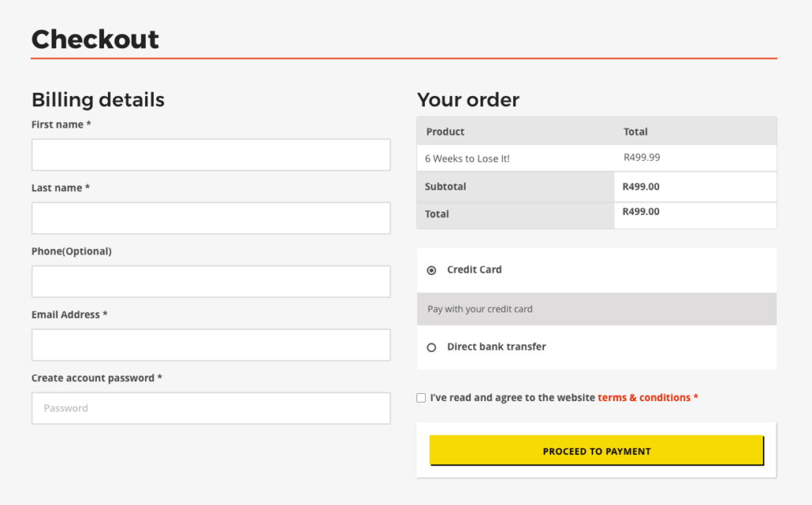Click the Product column header
The image size is (812, 505).
tap(445, 132)
